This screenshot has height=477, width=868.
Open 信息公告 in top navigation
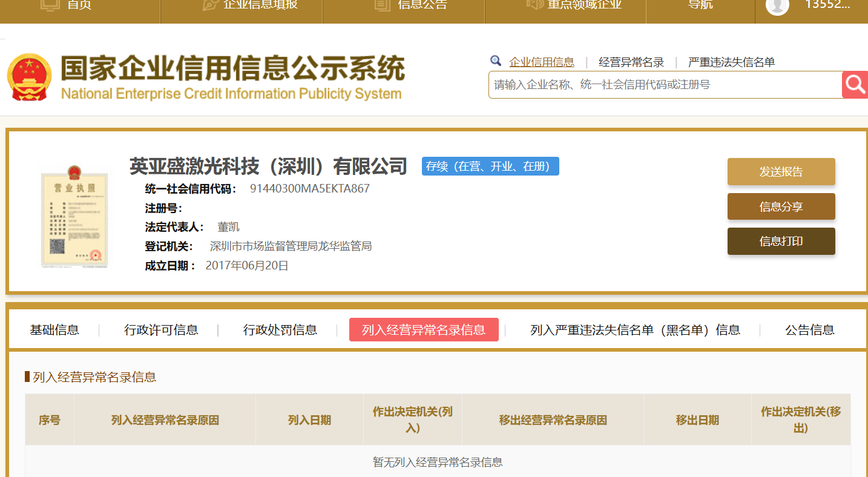[x=422, y=5]
